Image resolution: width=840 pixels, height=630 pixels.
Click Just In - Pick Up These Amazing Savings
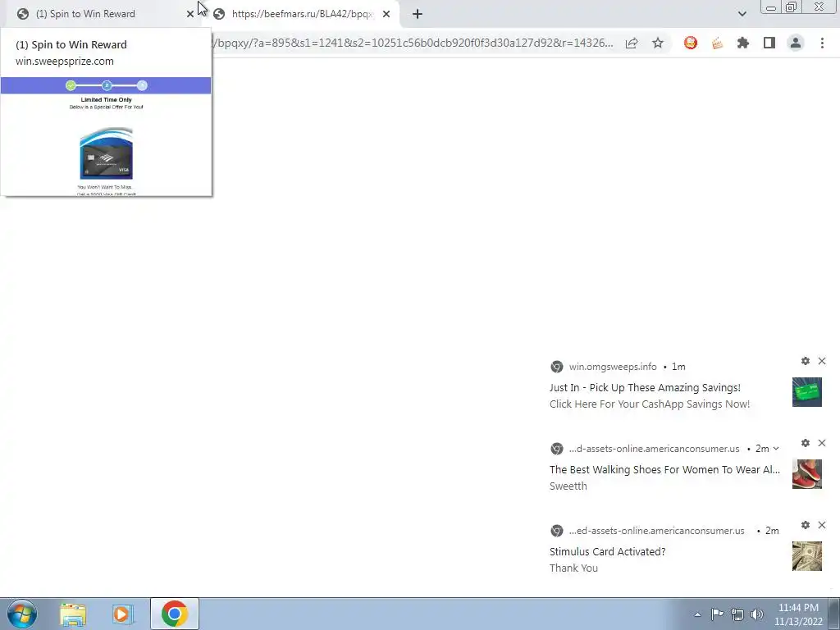pyautogui.click(x=645, y=387)
